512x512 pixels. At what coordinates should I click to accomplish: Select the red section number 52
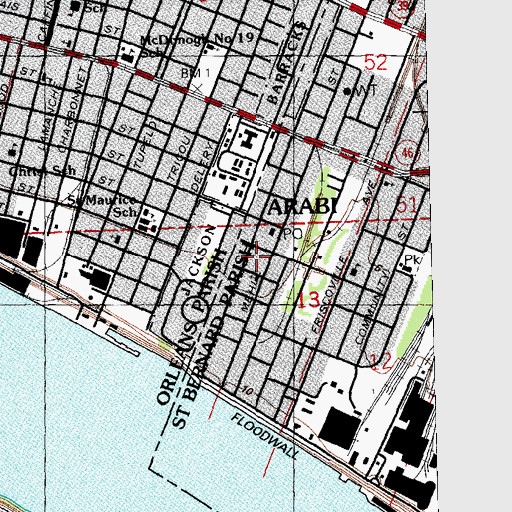pos(376,62)
